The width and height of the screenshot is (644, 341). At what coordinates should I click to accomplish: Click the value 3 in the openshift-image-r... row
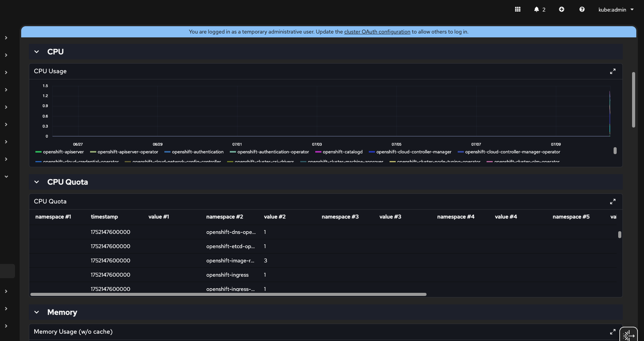[x=266, y=260]
